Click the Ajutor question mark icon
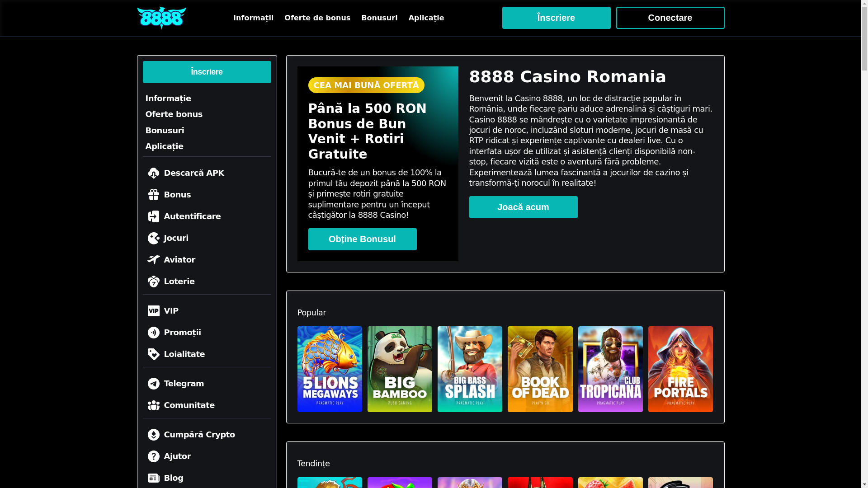This screenshot has height=488, width=868. (154, 456)
